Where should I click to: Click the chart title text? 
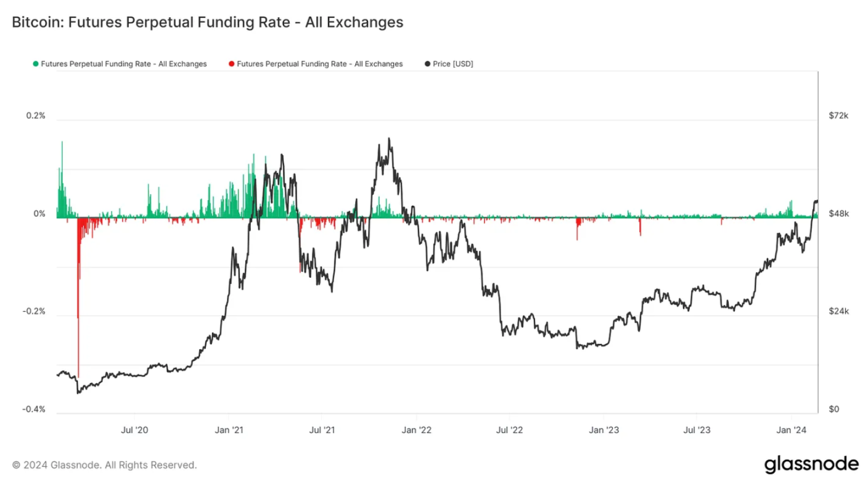(x=207, y=23)
